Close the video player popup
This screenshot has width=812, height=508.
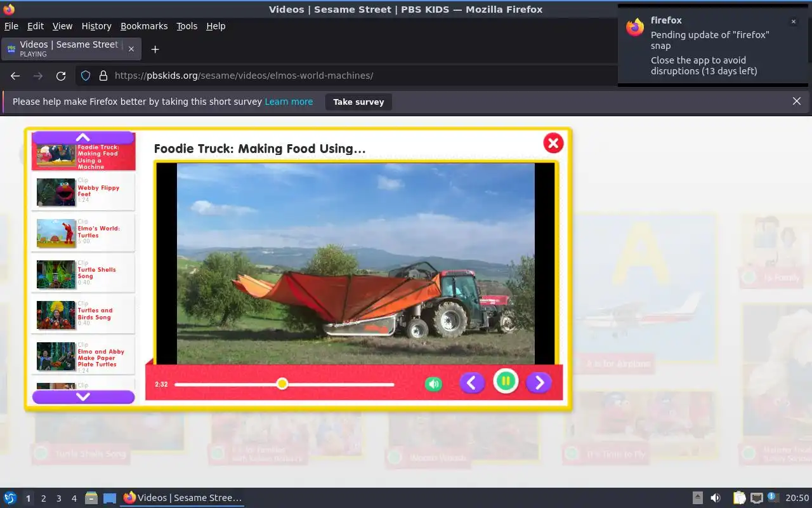[553, 143]
